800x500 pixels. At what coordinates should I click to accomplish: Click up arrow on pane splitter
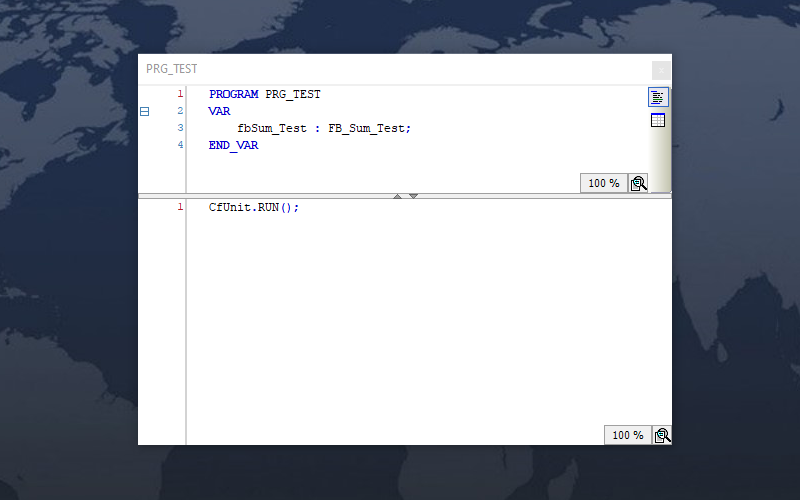(397, 196)
